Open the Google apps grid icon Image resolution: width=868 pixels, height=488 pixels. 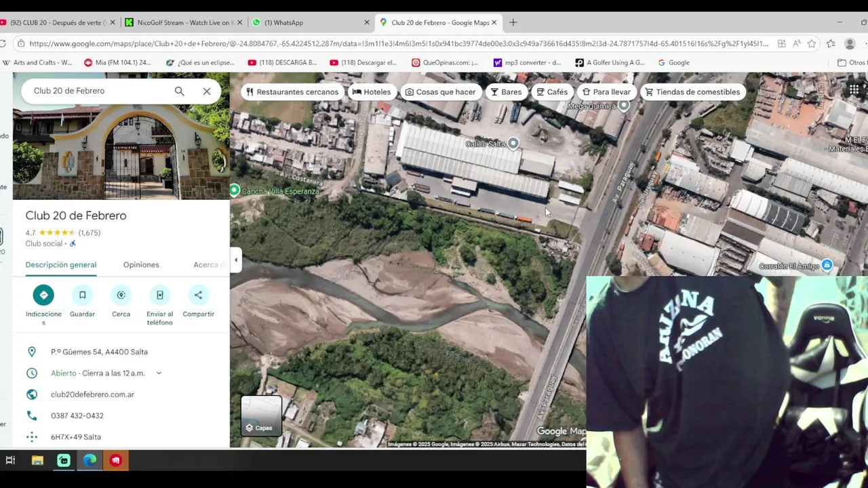tap(854, 90)
